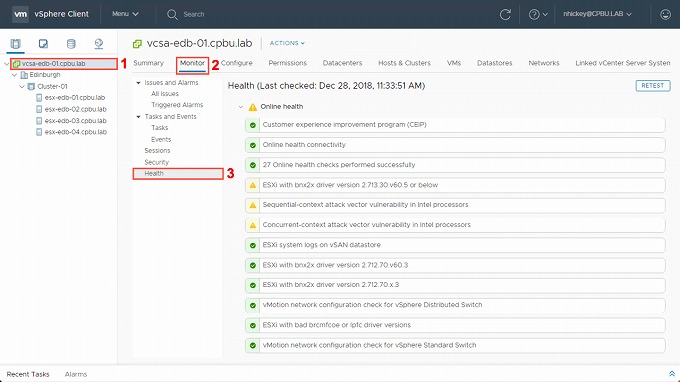Click the Search field in top bar

click(x=193, y=14)
